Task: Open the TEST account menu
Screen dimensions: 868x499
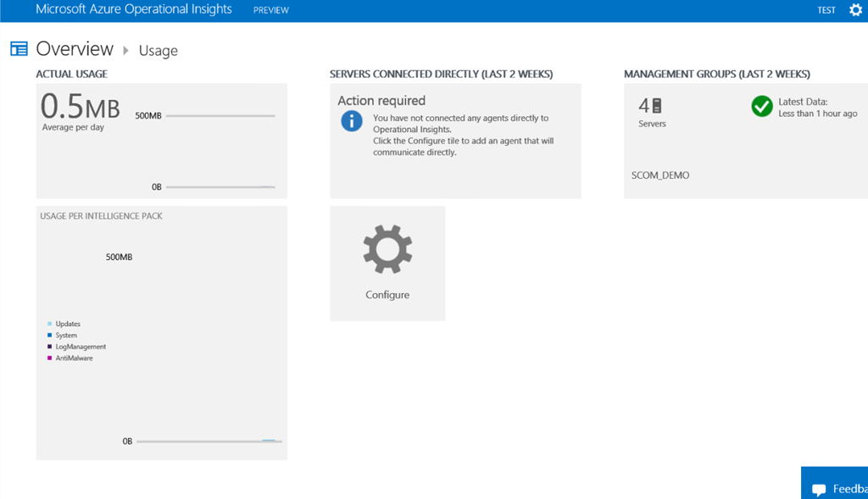Action: point(826,10)
